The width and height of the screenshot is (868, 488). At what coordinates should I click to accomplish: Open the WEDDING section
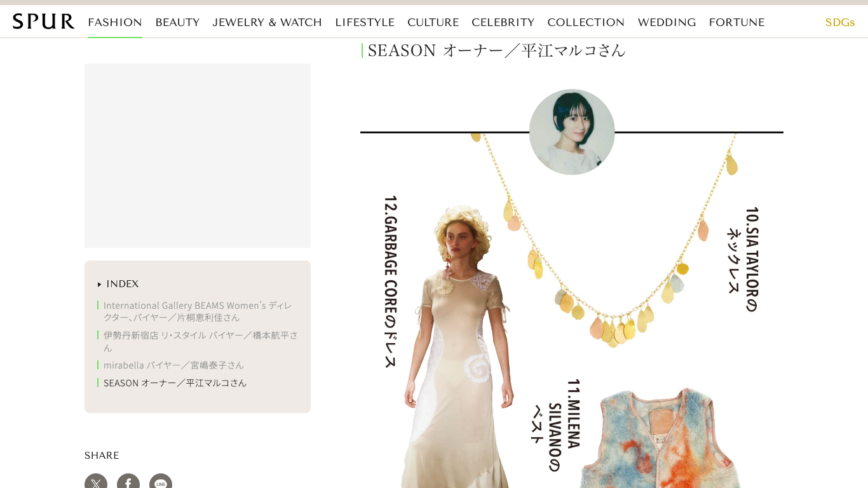(667, 22)
